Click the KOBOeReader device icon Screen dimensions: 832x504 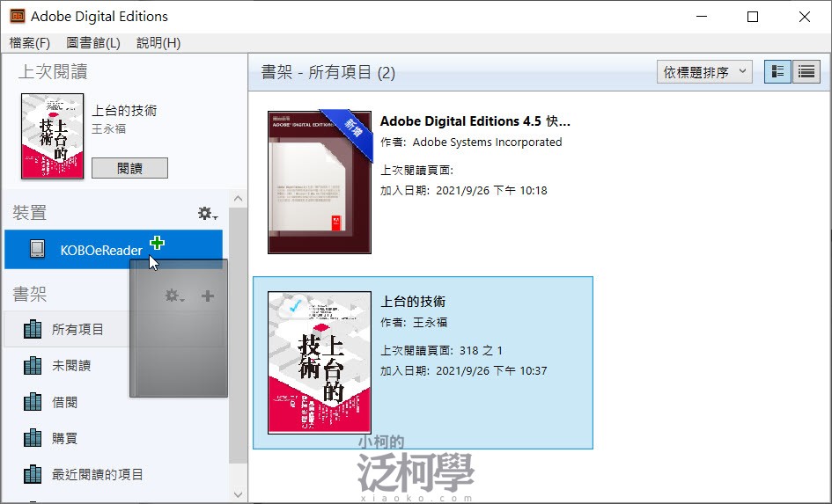[37, 249]
